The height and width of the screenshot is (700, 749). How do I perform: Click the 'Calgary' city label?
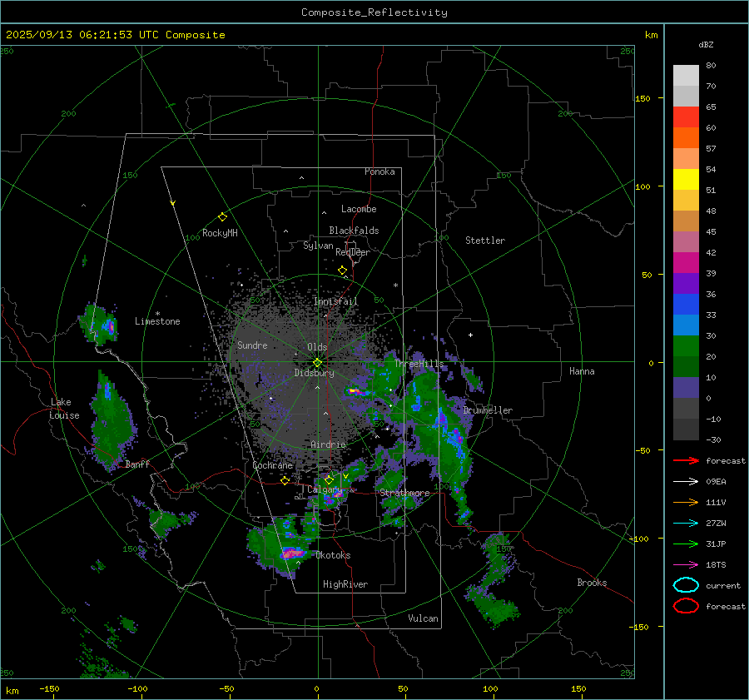[x=325, y=489]
